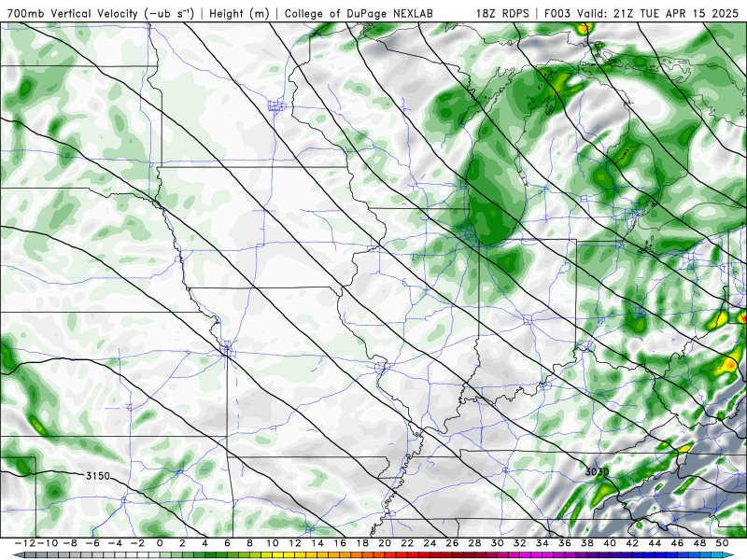Click the 20 value on color scale
Viewport: 747px width, 560px height.
(x=385, y=543)
